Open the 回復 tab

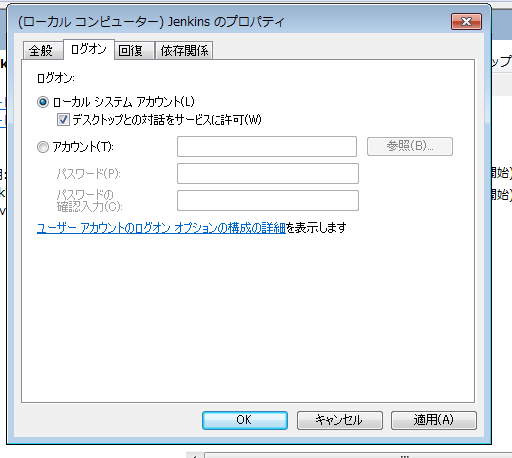pos(134,51)
